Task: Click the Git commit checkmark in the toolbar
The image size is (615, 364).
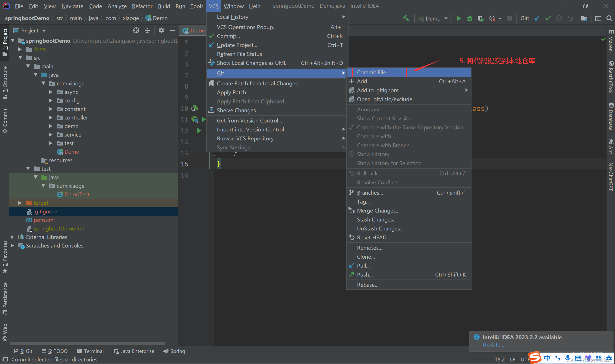Action: (x=548, y=19)
